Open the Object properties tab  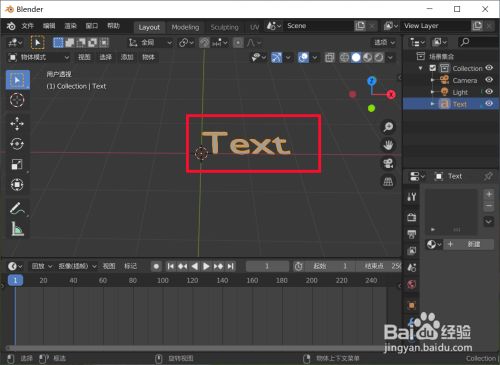412,305
